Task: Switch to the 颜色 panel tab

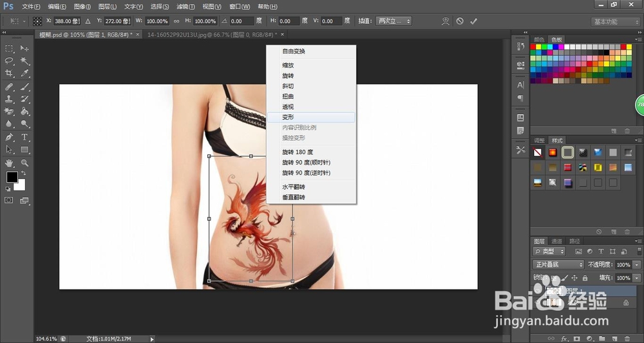Action: (539, 39)
